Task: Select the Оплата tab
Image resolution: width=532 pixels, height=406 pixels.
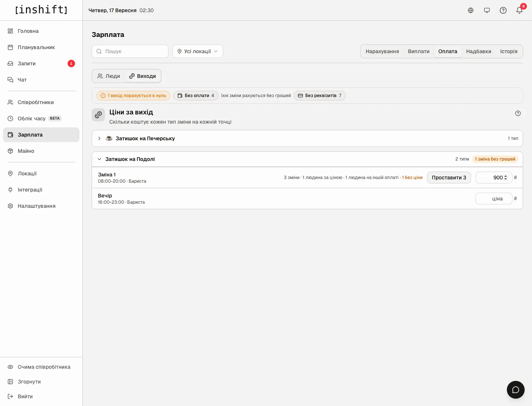Action: (448, 51)
